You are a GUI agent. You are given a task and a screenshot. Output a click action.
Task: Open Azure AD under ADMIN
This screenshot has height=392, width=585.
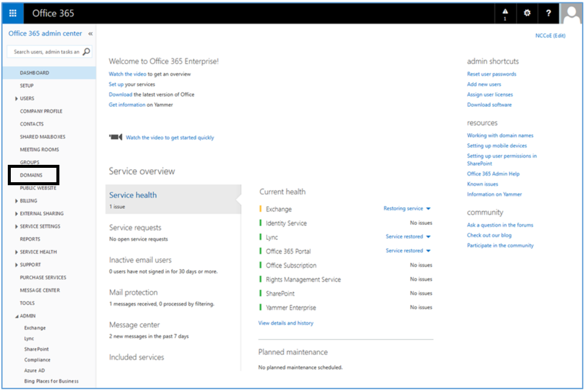[34, 370]
